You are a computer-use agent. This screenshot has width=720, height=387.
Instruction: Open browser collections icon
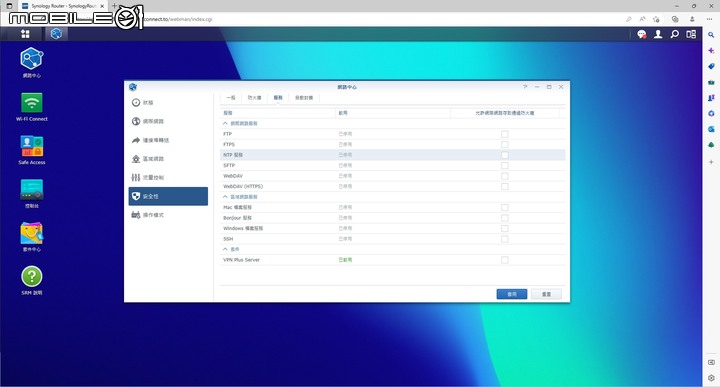click(x=675, y=19)
